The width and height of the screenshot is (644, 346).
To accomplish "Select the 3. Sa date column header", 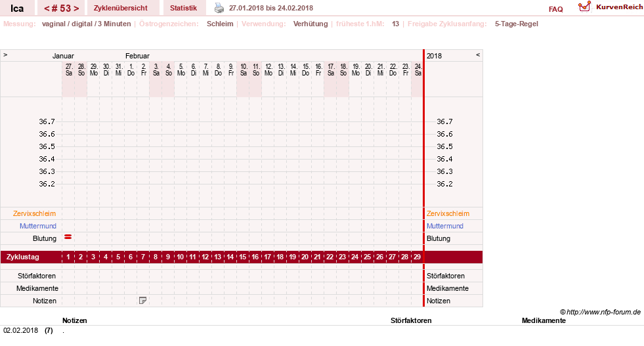I will click(156, 70).
